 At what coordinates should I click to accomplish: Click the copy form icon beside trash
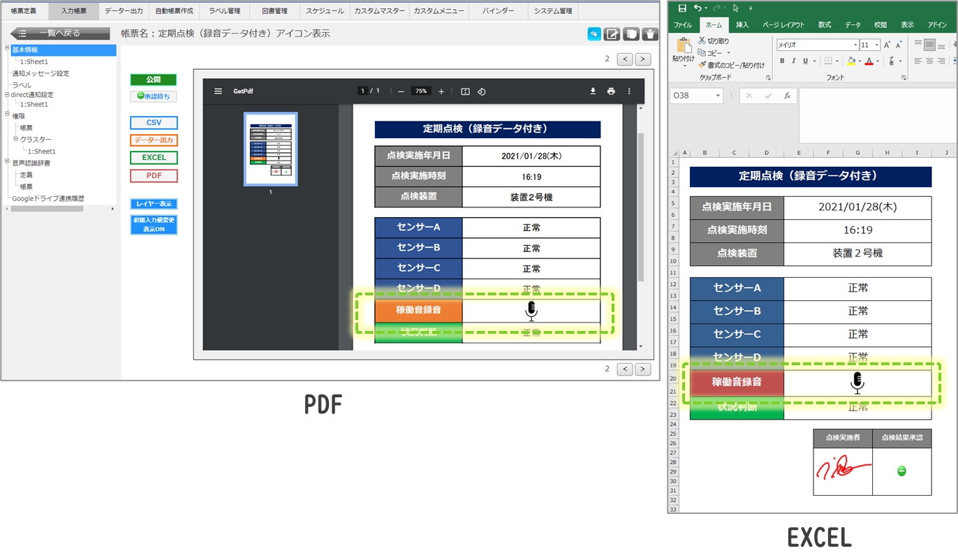[631, 34]
